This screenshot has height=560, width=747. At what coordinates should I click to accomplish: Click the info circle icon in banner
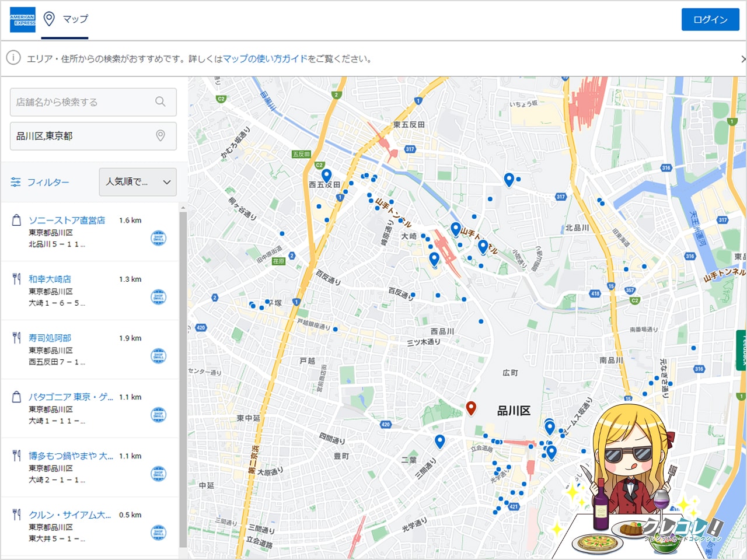point(13,58)
